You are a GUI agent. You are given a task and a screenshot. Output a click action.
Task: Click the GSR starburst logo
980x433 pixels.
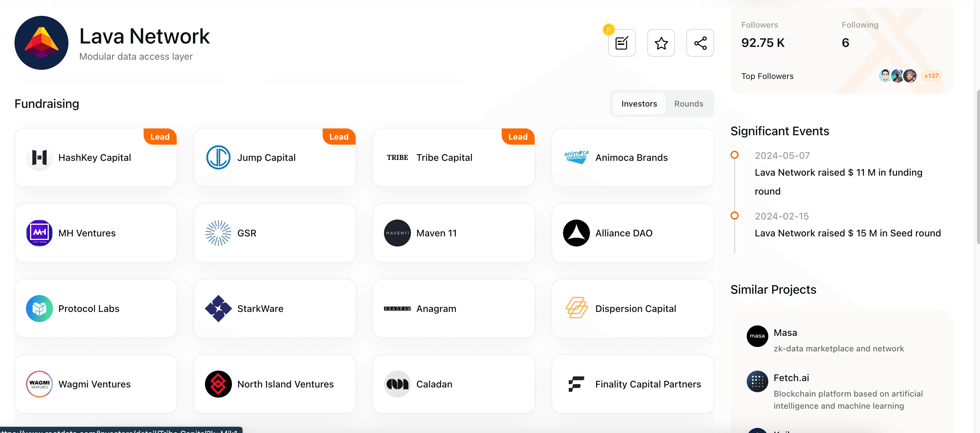click(218, 233)
